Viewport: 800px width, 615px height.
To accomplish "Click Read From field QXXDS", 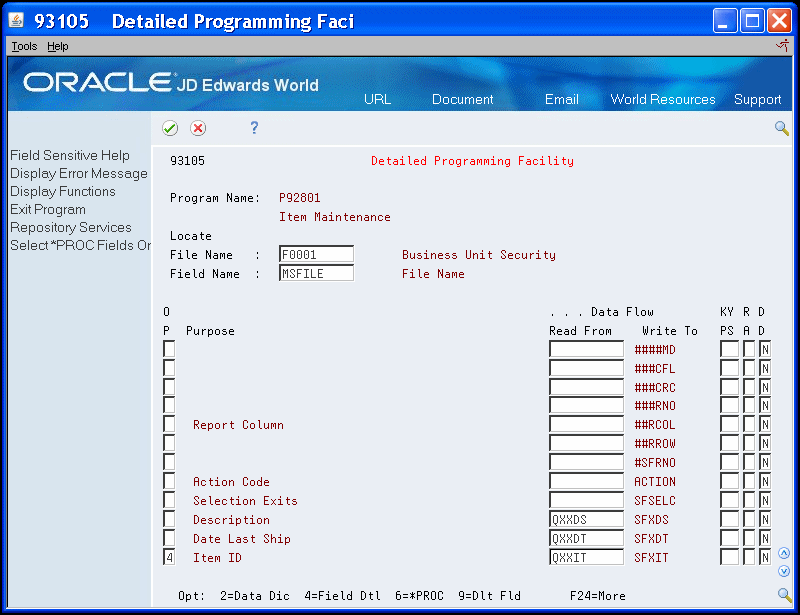I will 586,519.
